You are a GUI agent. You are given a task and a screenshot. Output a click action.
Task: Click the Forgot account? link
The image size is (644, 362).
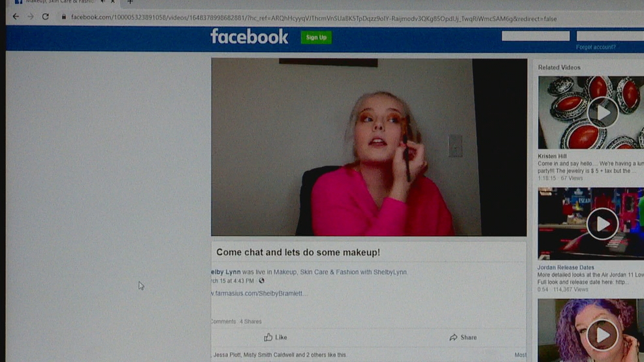click(x=595, y=48)
